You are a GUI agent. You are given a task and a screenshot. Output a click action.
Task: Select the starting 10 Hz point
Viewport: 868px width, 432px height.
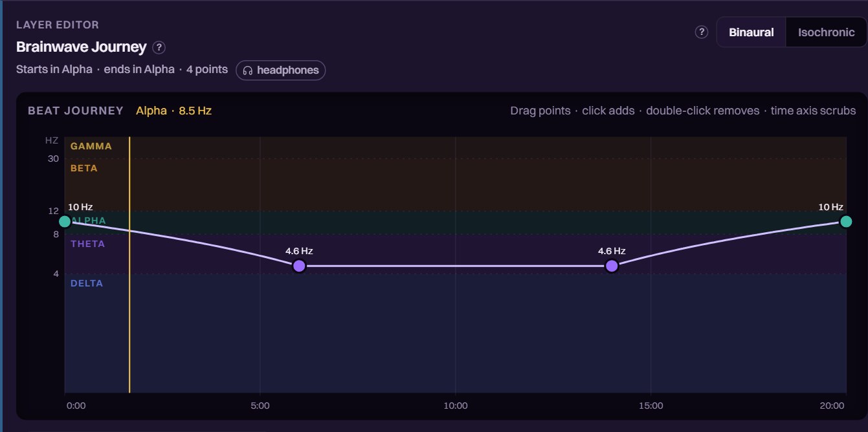[65, 222]
